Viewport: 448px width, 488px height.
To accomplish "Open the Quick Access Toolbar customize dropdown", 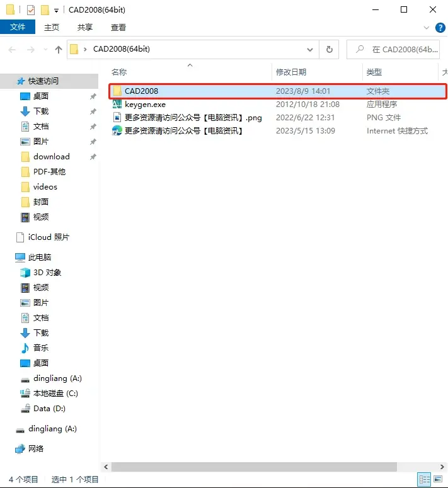I will [x=56, y=11].
